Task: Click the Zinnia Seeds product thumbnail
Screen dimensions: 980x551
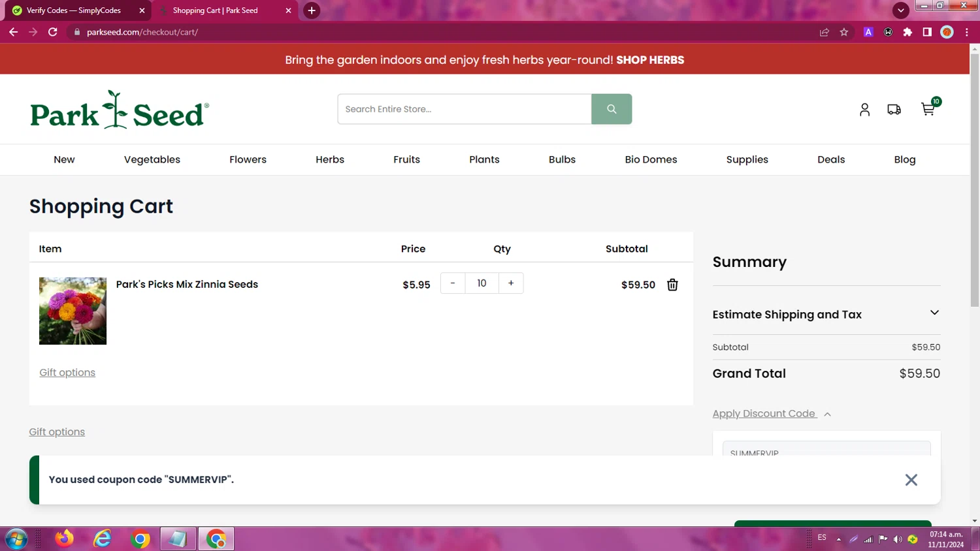Action: click(x=73, y=311)
